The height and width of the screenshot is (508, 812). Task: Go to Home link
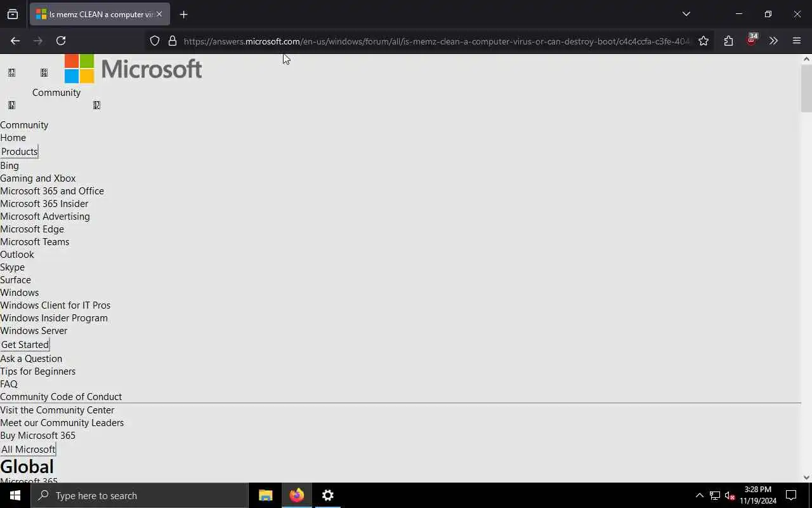[13, 138]
